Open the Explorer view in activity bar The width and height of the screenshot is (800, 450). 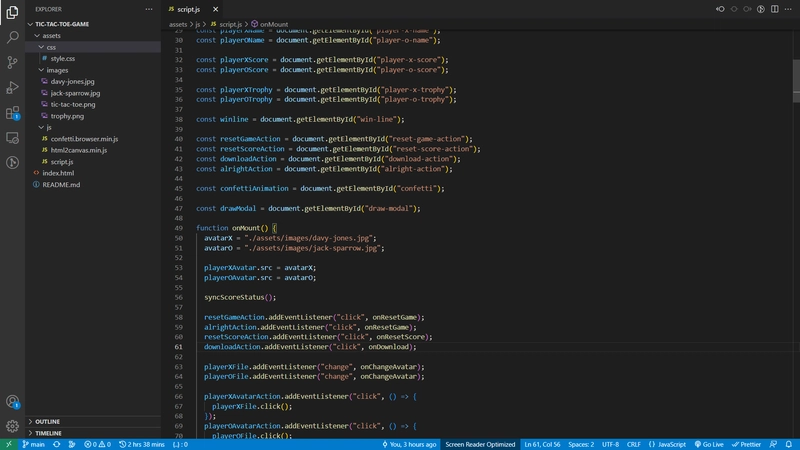pyautogui.click(x=12, y=12)
